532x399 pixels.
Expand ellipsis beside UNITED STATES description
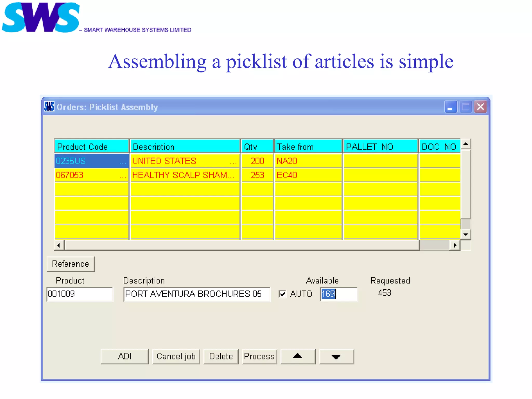233,163
